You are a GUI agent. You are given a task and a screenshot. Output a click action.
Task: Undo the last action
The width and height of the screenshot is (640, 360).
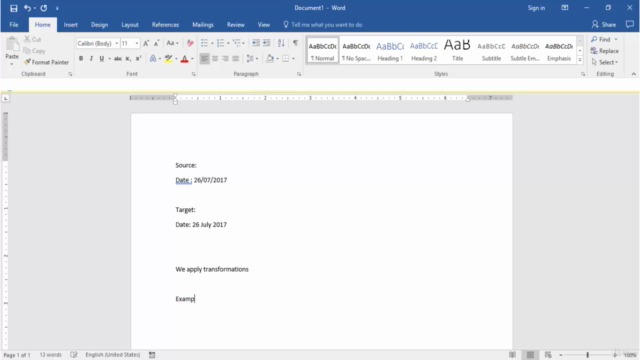tap(27, 8)
